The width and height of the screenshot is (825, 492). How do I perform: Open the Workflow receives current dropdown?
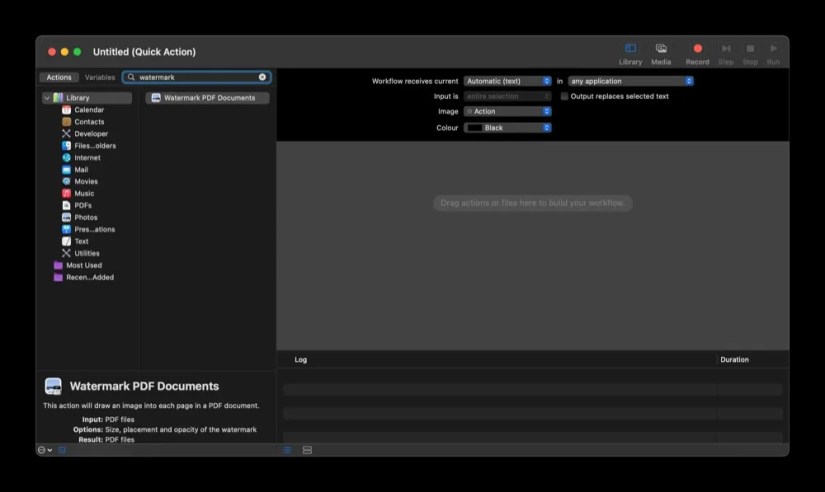[508, 81]
